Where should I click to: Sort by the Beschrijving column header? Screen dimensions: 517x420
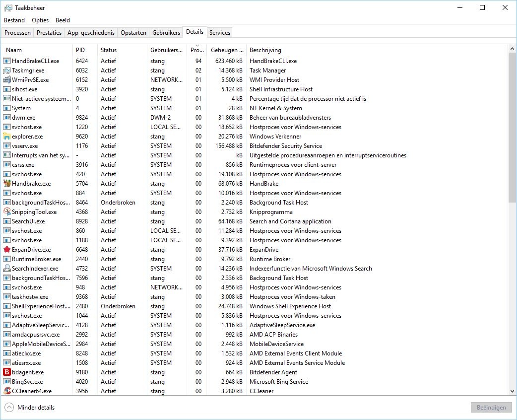pos(377,50)
